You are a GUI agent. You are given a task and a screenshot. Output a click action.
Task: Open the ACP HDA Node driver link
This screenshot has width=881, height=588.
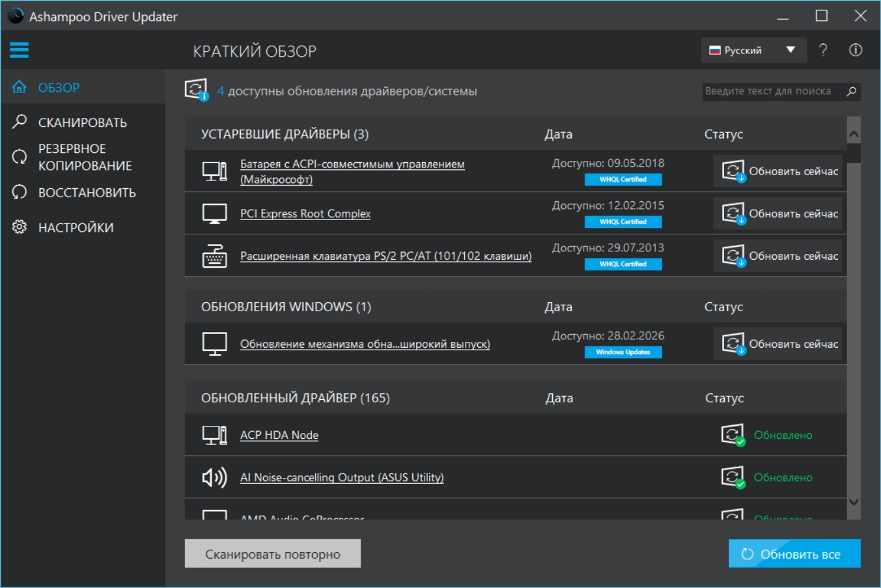tap(279, 435)
